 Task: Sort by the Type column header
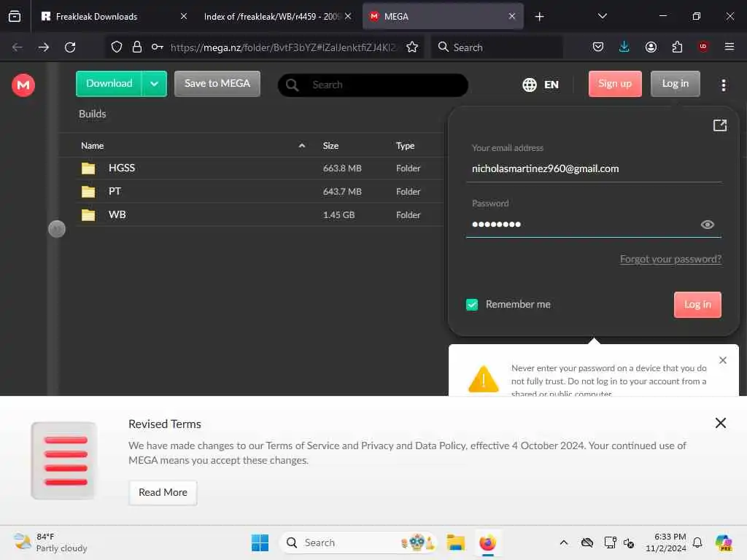405,146
